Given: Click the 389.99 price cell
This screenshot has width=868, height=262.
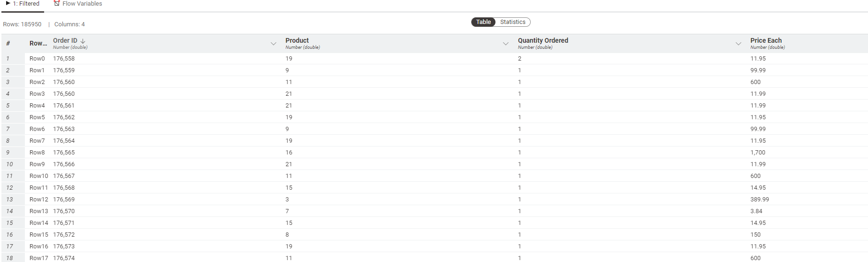Looking at the screenshot, I should tap(760, 200).
